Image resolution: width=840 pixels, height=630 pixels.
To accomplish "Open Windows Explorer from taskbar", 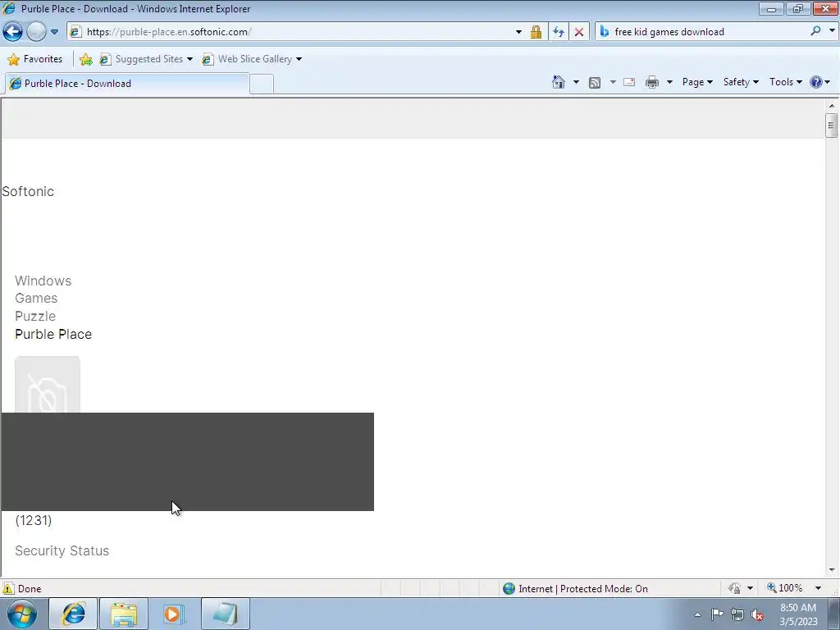I will pos(124,614).
